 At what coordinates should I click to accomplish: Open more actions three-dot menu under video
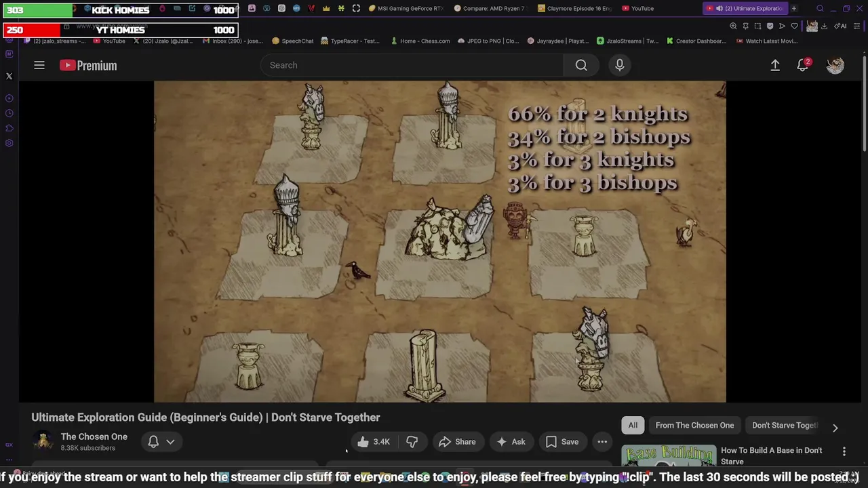point(602,442)
